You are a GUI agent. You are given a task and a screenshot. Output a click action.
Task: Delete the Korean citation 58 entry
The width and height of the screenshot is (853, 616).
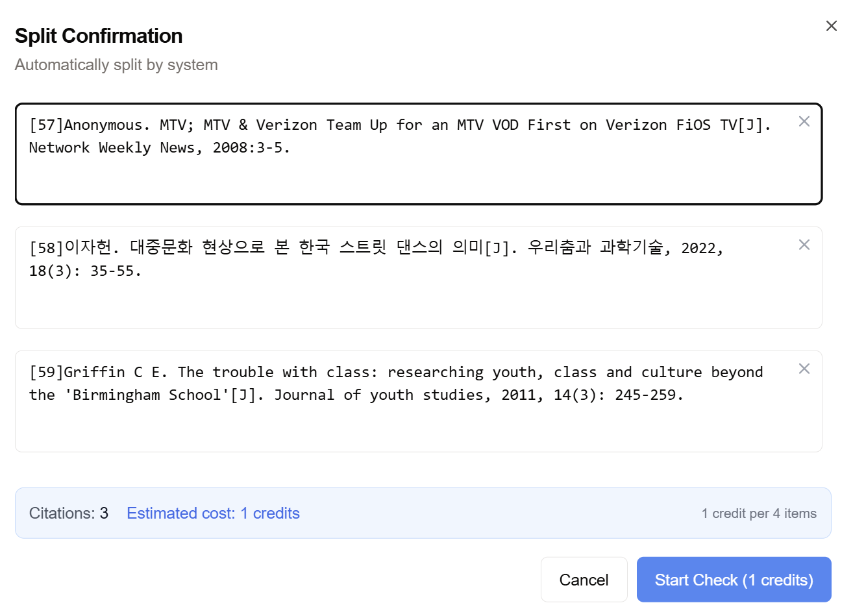[x=804, y=245]
